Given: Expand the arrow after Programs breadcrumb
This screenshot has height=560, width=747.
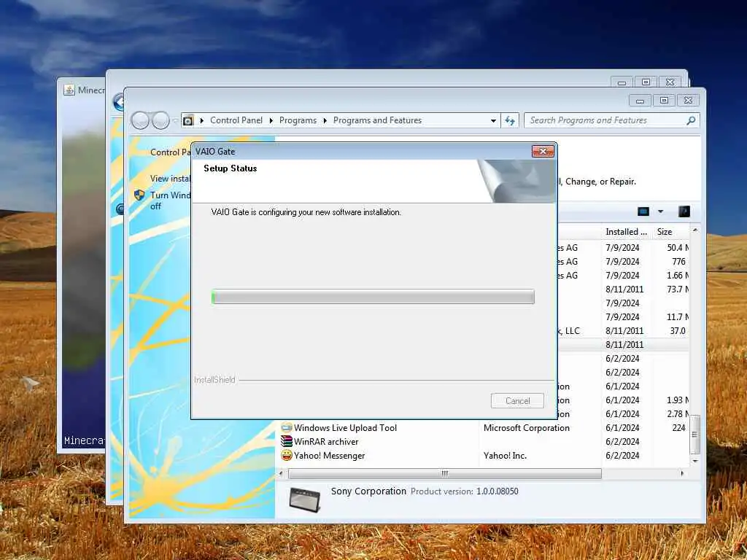Looking at the screenshot, I should (x=325, y=120).
